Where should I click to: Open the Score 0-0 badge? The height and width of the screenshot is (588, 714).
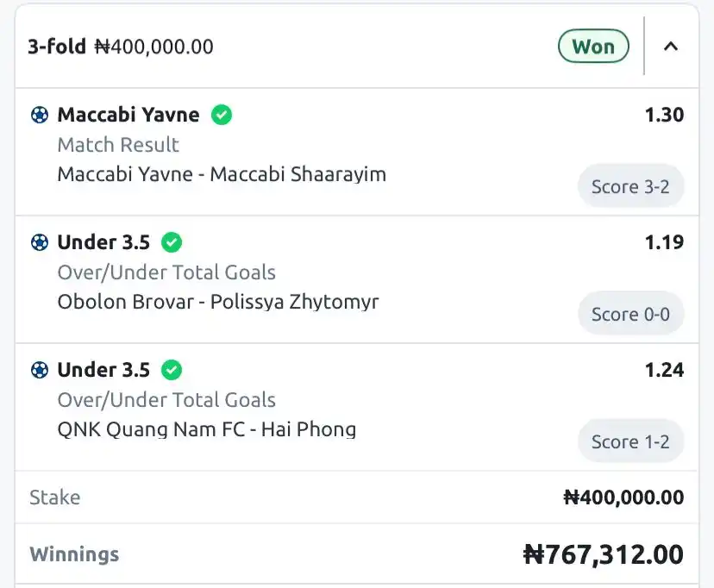(x=630, y=314)
